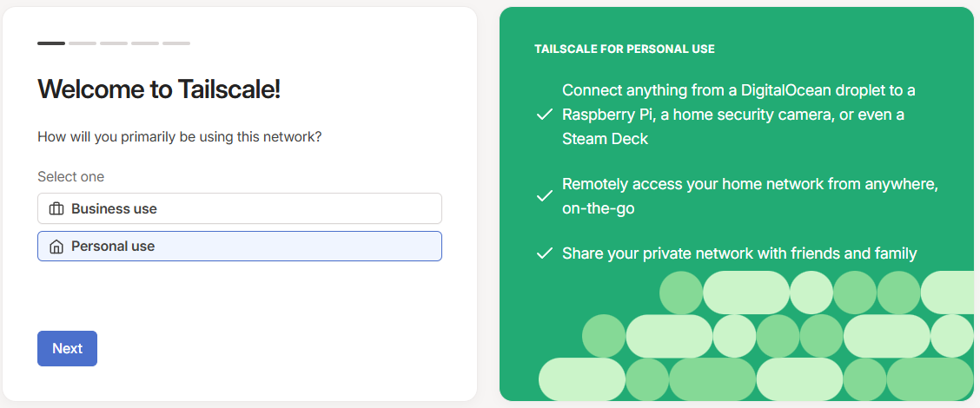Screen dimensions: 980x408
Task: Click the fifth and last progress segment
Action: coord(176,43)
